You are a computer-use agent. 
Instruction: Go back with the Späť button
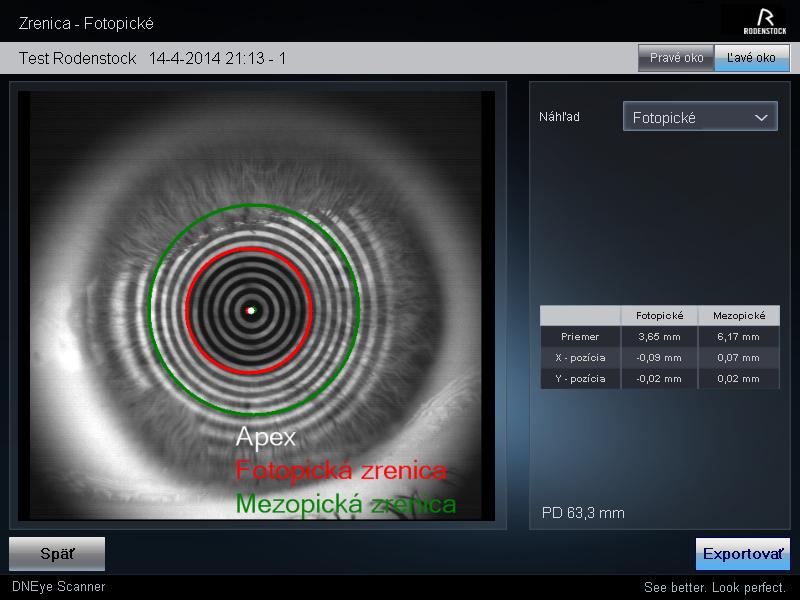pos(56,553)
